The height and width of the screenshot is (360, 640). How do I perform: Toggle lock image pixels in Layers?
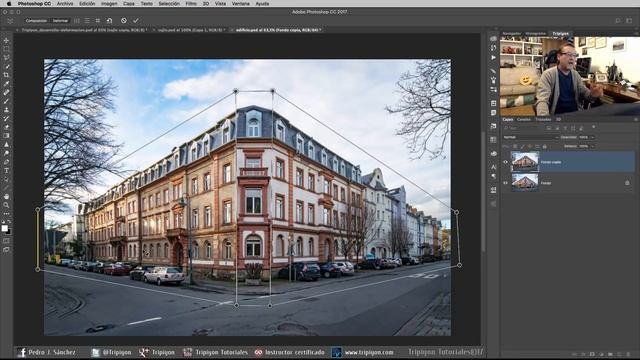click(x=522, y=146)
